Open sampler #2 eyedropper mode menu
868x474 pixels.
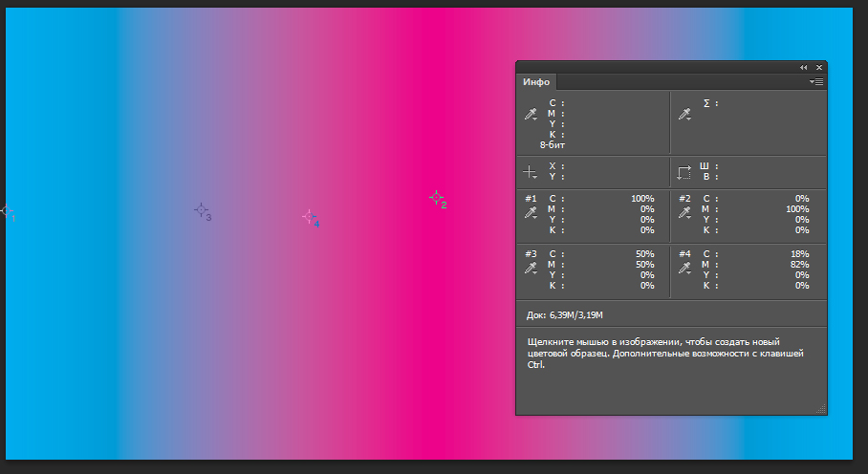click(x=684, y=213)
